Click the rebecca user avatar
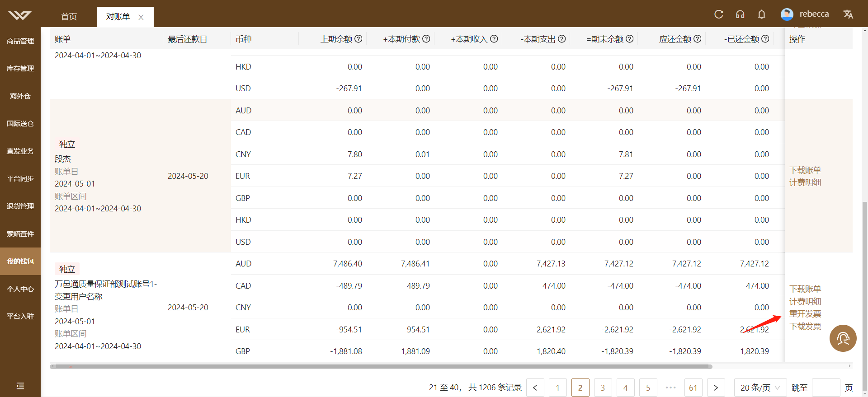The width and height of the screenshot is (868, 397). click(787, 14)
